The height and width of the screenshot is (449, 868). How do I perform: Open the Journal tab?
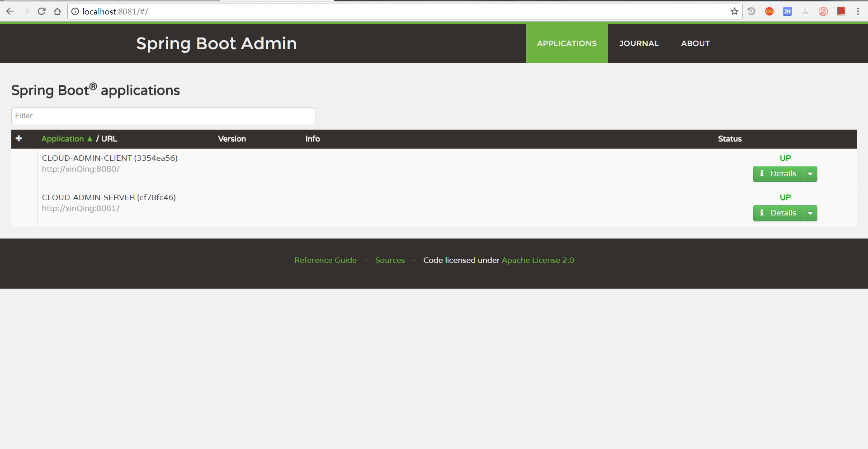point(639,43)
